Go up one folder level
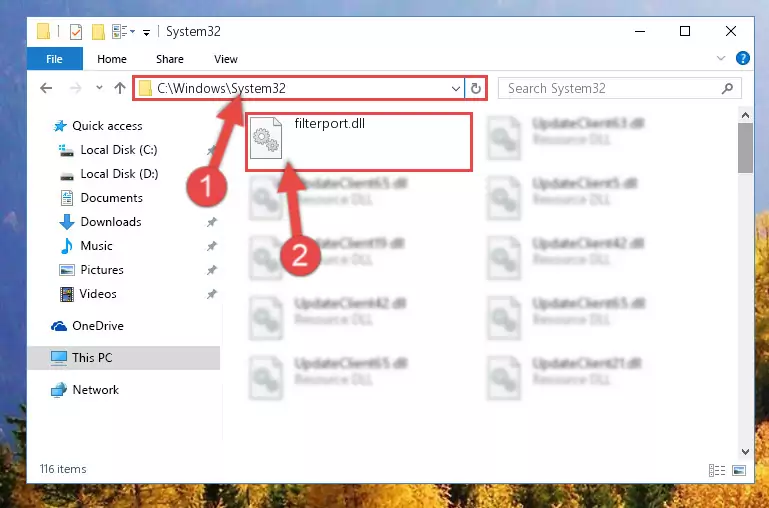Viewport: 769px width, 508px height. coord(120,88)
